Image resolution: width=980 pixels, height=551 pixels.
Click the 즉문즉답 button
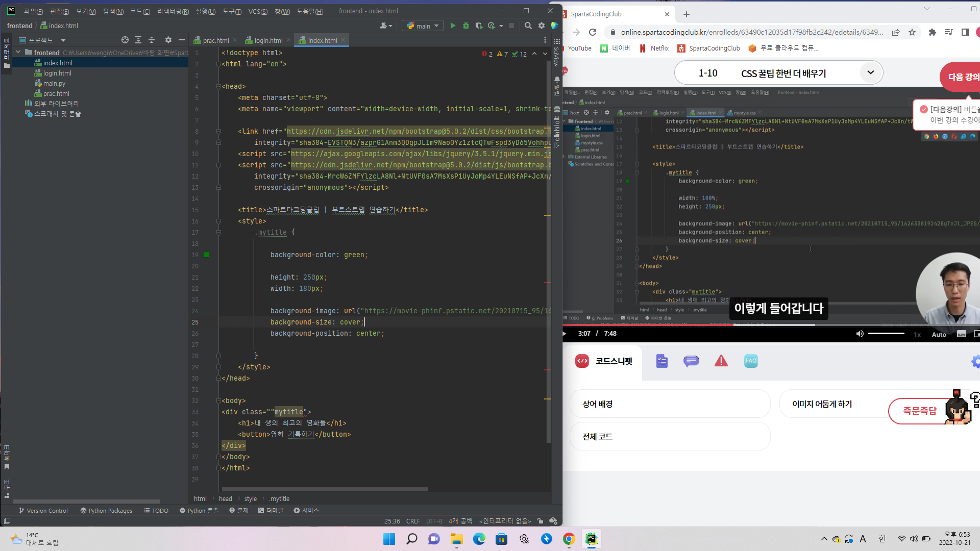point(920,411)
